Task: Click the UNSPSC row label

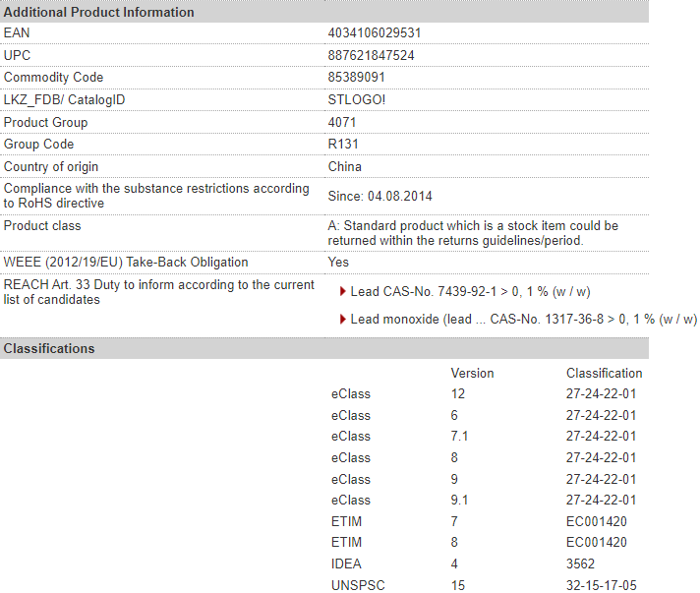Action: pyautogui.click(x=358, y=585)
